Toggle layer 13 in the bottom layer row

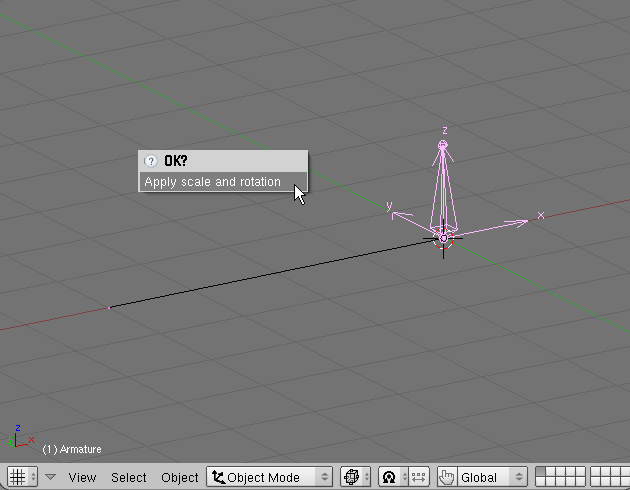point(560,482)
